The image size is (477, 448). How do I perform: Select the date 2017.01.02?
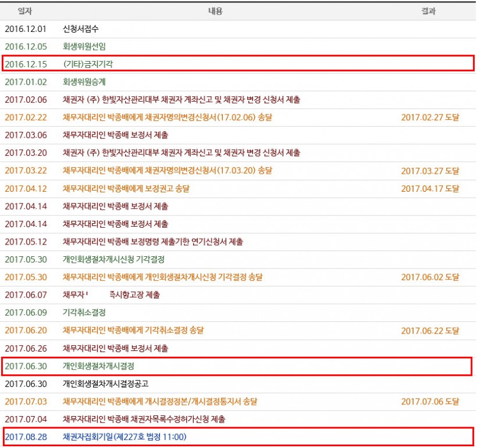tap(26, 82)
